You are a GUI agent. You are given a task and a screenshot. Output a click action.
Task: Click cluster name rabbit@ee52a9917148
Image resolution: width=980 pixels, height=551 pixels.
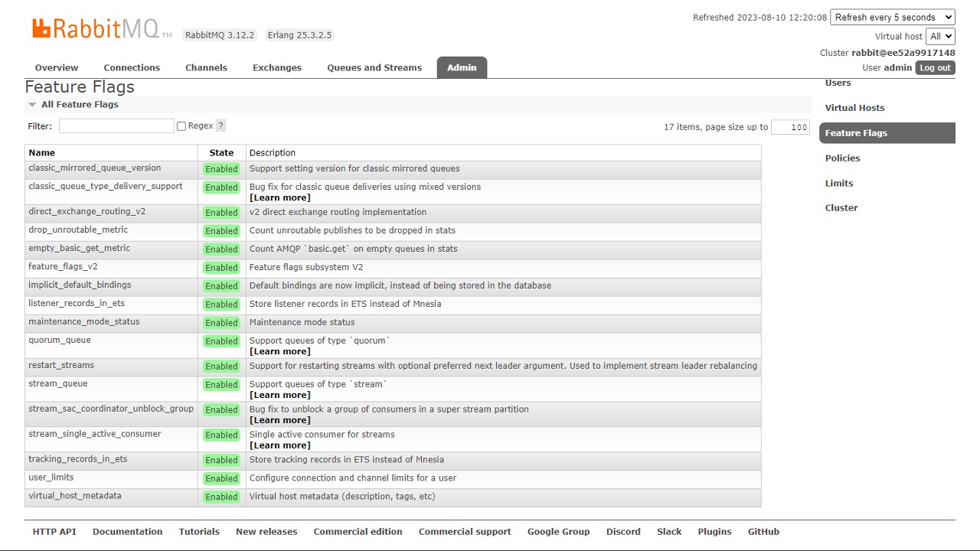click(903, 53)
